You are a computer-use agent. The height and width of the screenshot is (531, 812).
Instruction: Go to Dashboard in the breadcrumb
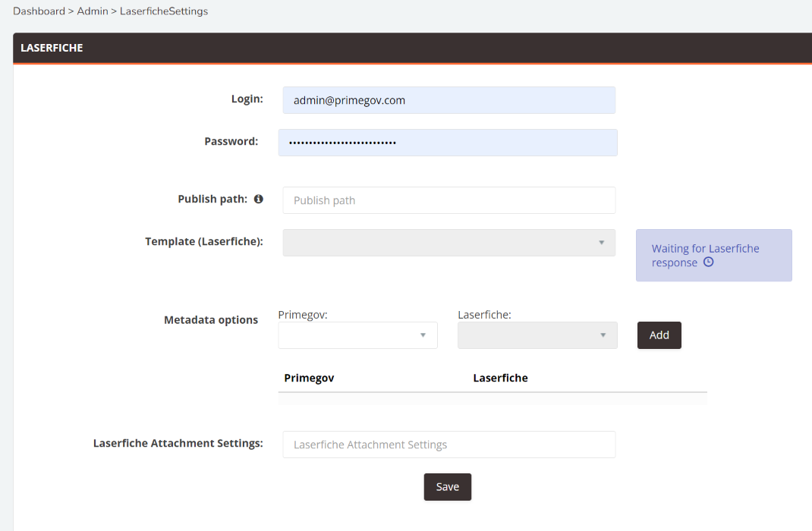click(x=39, y=11)
